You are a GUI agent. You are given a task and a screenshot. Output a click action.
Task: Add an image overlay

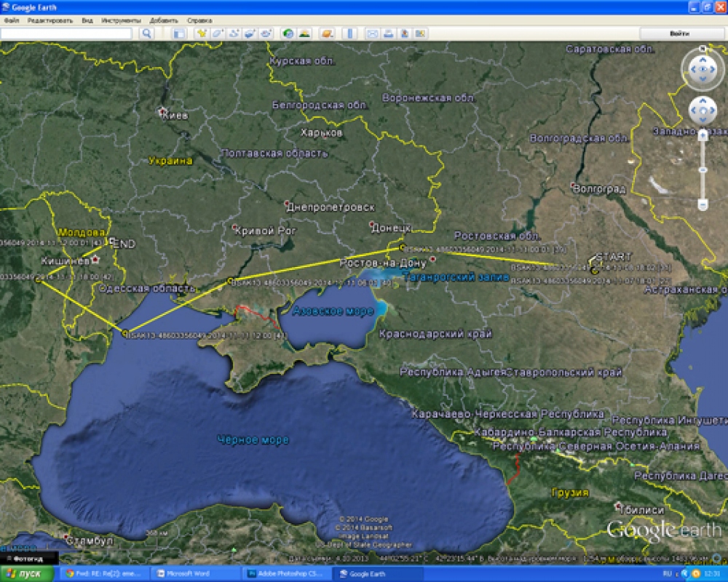250,33
